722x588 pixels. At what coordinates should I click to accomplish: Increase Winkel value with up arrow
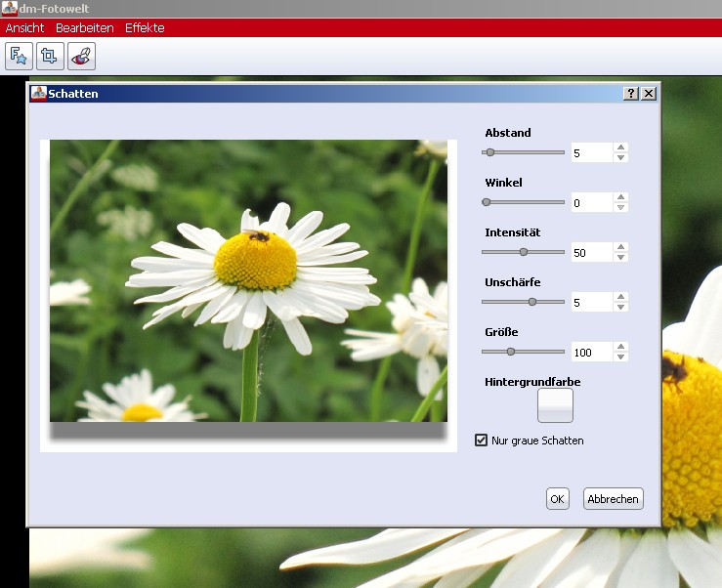[x=621, y=198]
